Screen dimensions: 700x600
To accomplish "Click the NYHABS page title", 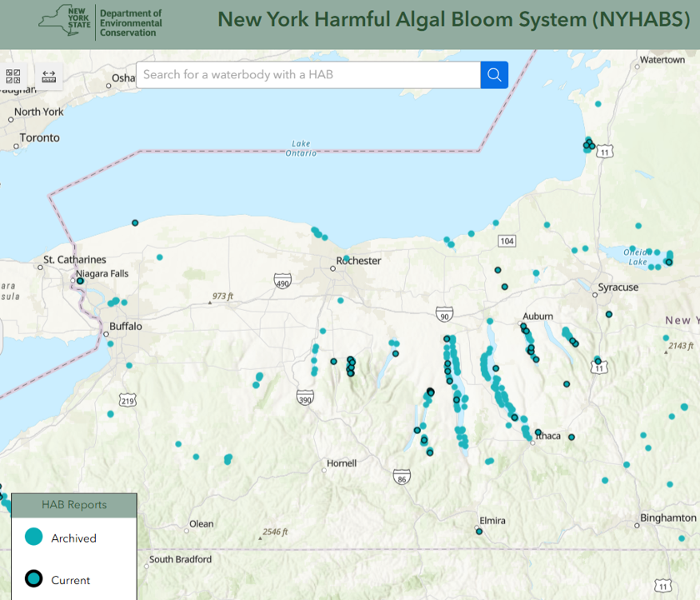I will point(454,21).
